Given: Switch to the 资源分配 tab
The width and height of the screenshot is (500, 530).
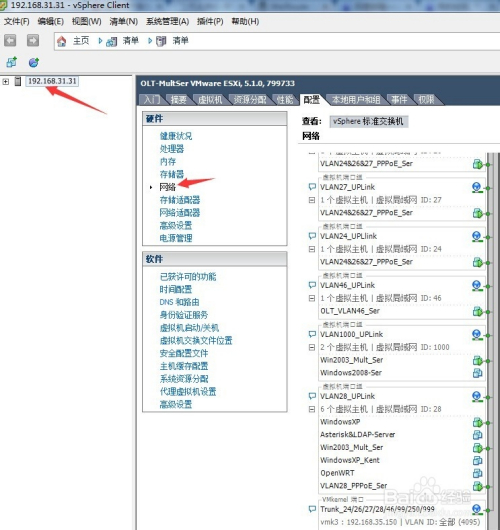Looking at the screenshot, I should (250, 100).
